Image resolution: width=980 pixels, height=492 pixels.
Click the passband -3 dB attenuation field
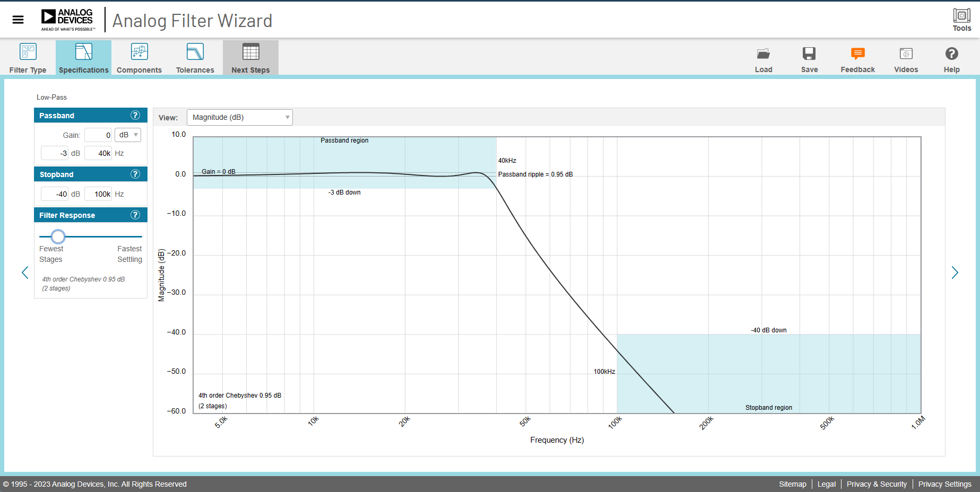(x=55, y=153)
